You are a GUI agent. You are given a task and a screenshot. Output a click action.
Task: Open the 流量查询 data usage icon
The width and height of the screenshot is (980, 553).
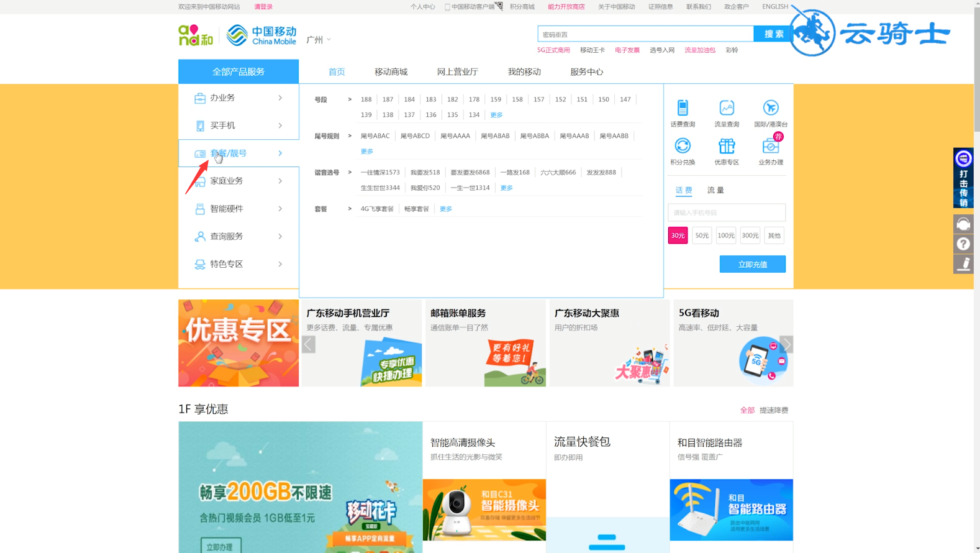point(727,107)
